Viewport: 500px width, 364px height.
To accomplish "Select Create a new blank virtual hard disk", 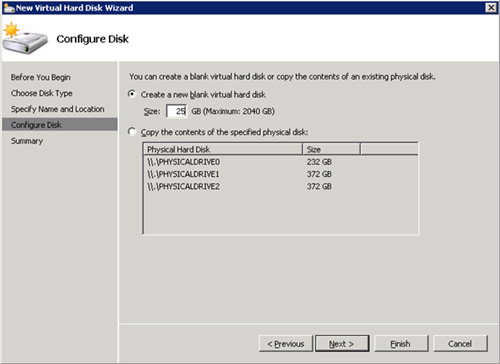I will pyautogui.click(x=132, y=94).
